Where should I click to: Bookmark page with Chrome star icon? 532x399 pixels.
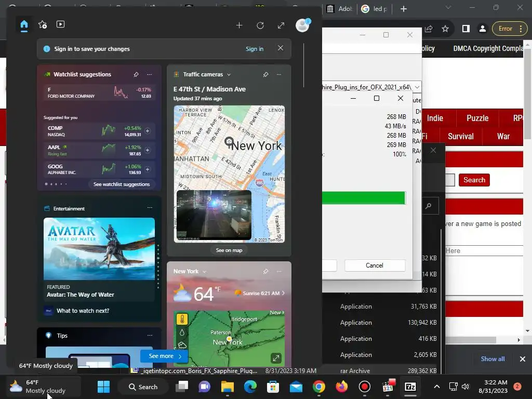coord(445,29)
